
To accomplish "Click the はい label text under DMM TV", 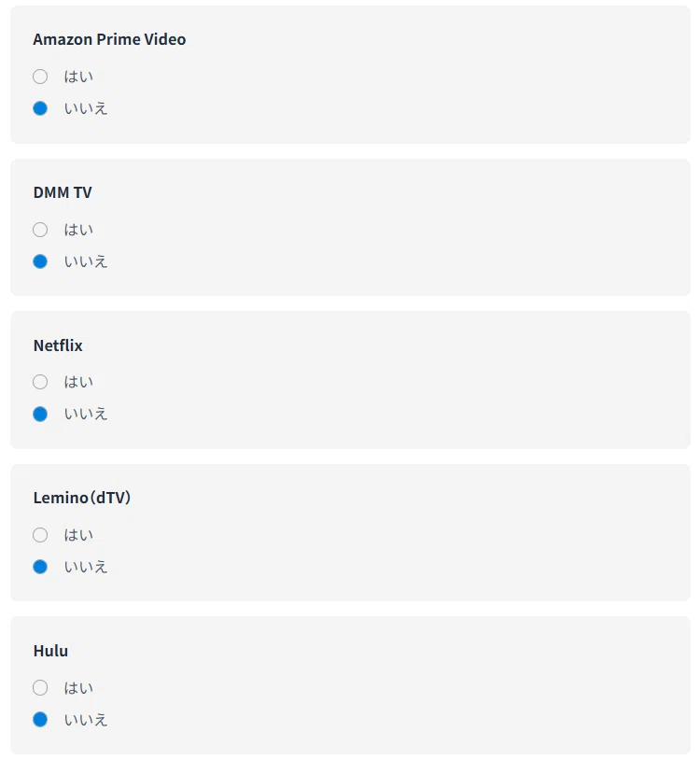I will click(78, 230).
